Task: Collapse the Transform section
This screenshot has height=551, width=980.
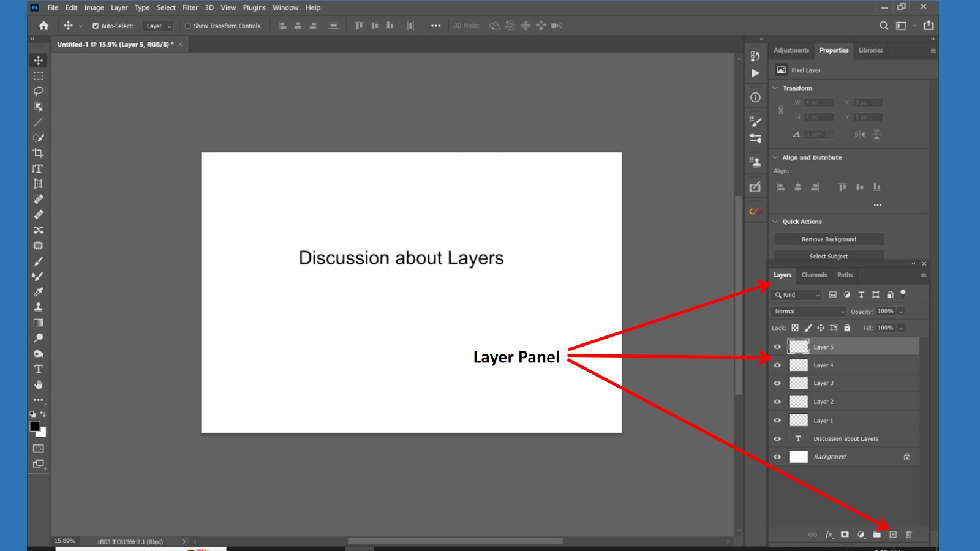Action: 775,88
